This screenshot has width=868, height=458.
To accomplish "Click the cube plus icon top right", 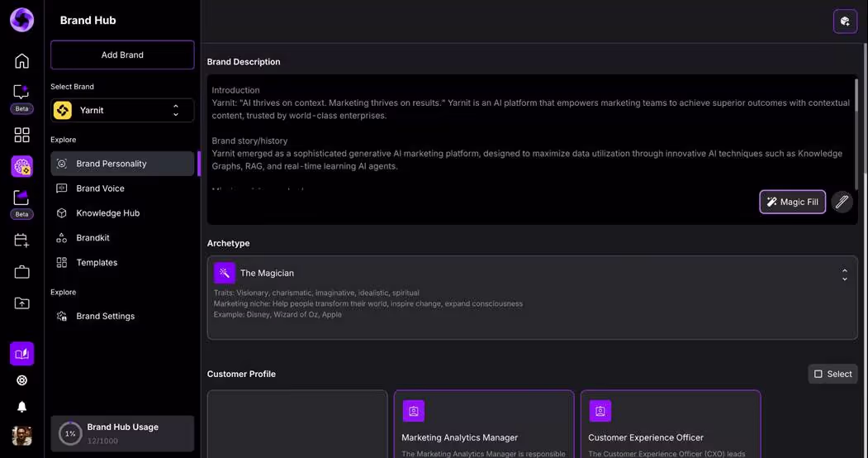I will 845,21.
